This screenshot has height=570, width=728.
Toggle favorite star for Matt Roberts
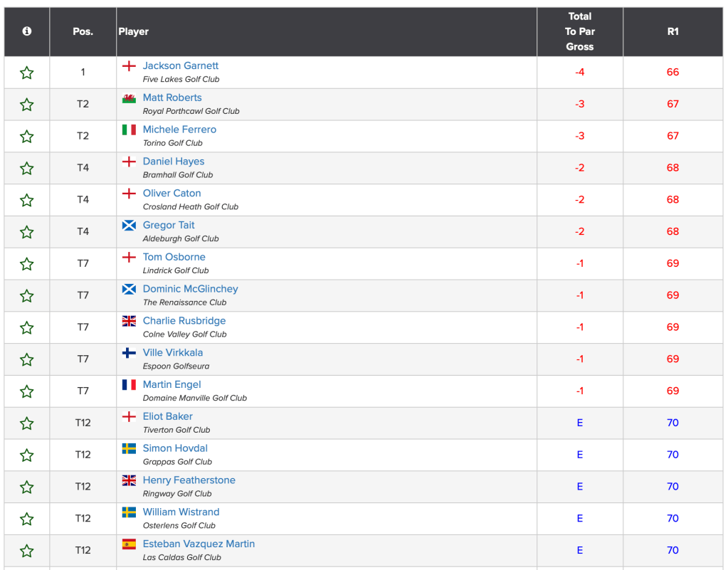pyautogui.click(x=27, y=105)
